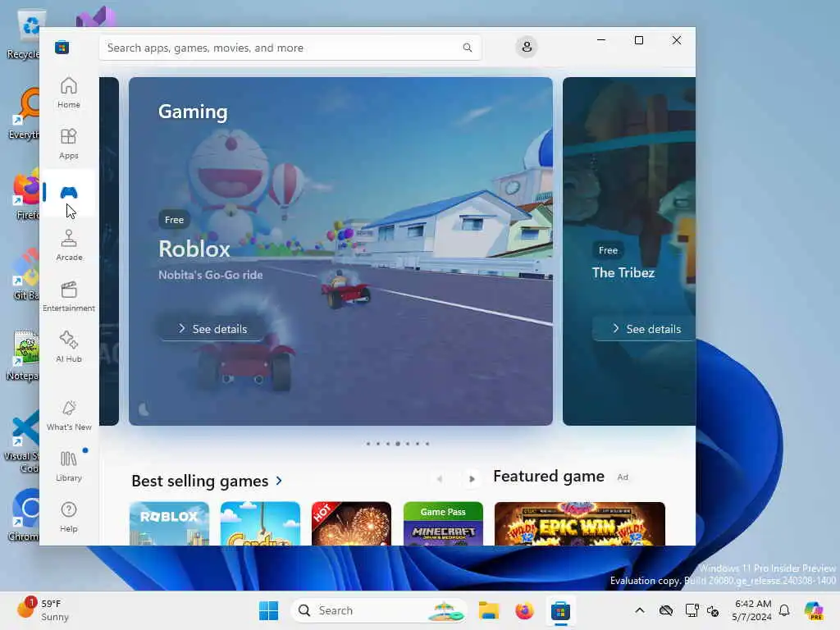Select the Chrome desktop shortcut
Image resolution: width=840 pixels, height=630 pixels.
point(24,515)
